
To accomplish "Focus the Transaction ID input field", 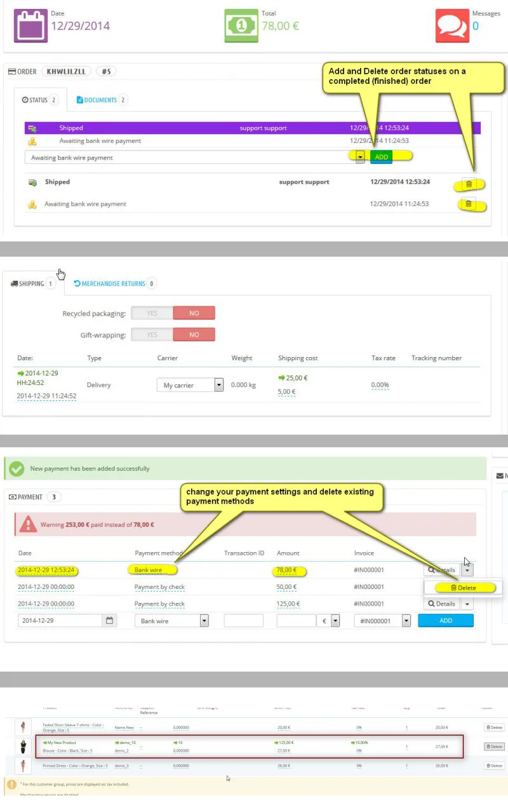I will tap(244, 621).
